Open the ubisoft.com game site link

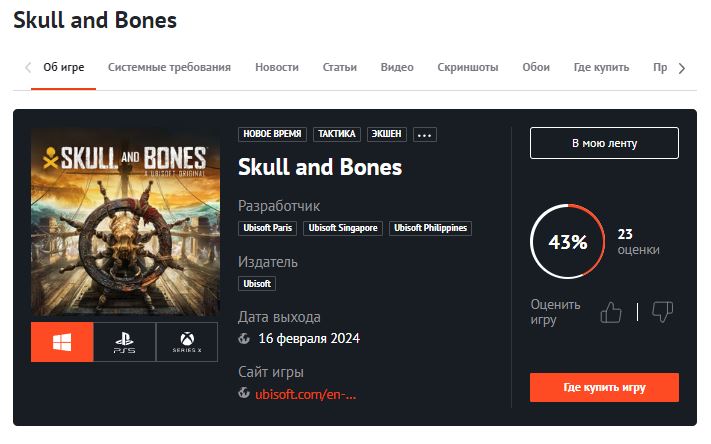[x=305, y=394]
